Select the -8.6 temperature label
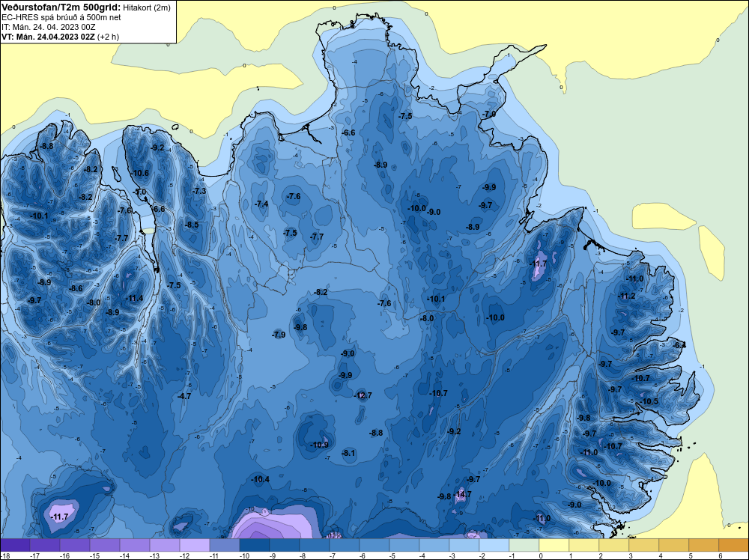The height and width of the screenshot is (560, 749). point(76,288)
